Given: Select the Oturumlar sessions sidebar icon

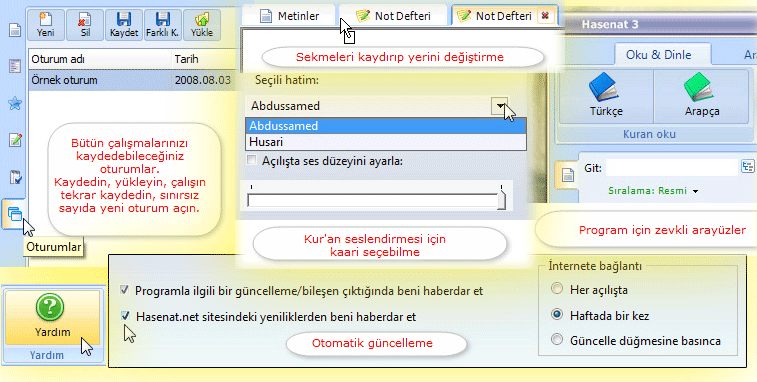Looking at the screenshot, I should click(14, 214).
